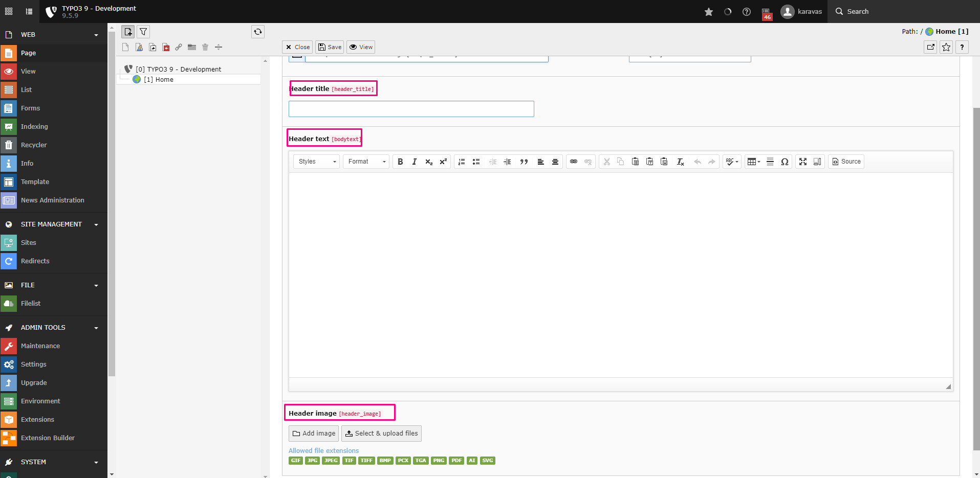
Task: Toggle bold formatting in the editor
Action: pyautogui.click(x=400, y=162)
